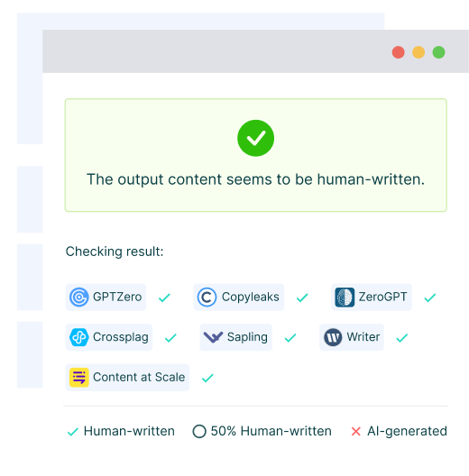Click the checkmark beside Crossplag
This screenshot has height=476, width=469.
coord(170,337)
